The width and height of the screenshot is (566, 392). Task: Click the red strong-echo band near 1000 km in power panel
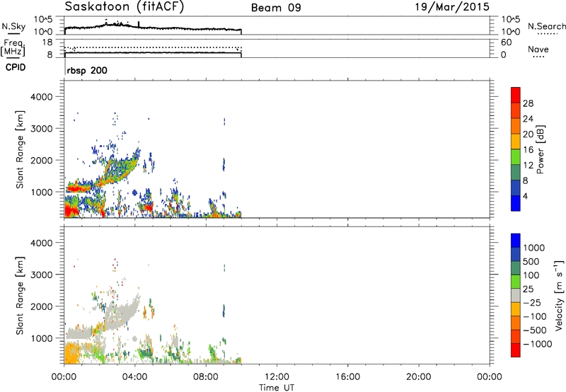pos(79,188)
